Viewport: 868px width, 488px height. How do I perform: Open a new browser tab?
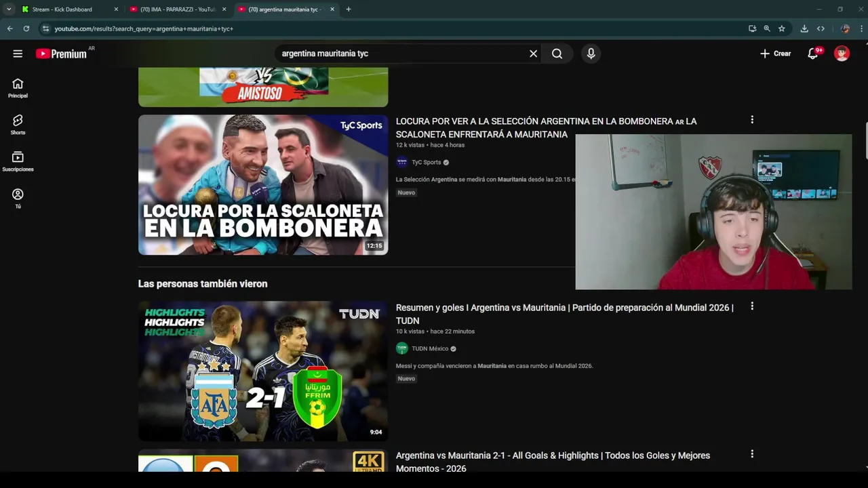pos(349,9)
